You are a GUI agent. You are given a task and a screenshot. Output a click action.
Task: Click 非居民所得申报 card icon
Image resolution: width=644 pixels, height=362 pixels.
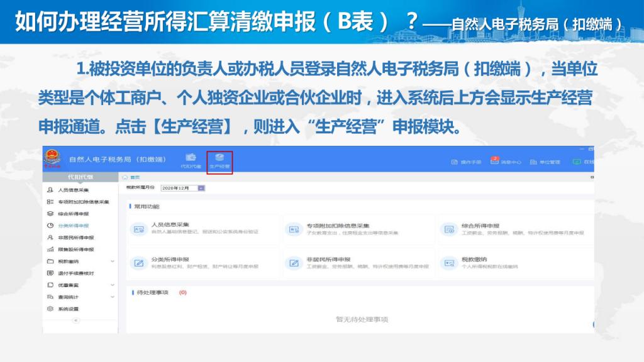(294, 263)
